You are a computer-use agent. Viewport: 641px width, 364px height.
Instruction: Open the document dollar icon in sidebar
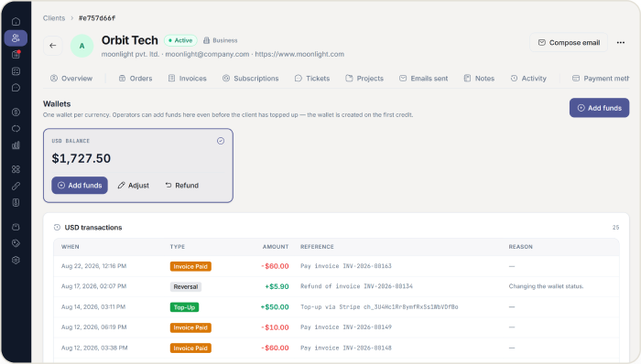(x=16, y=202)
